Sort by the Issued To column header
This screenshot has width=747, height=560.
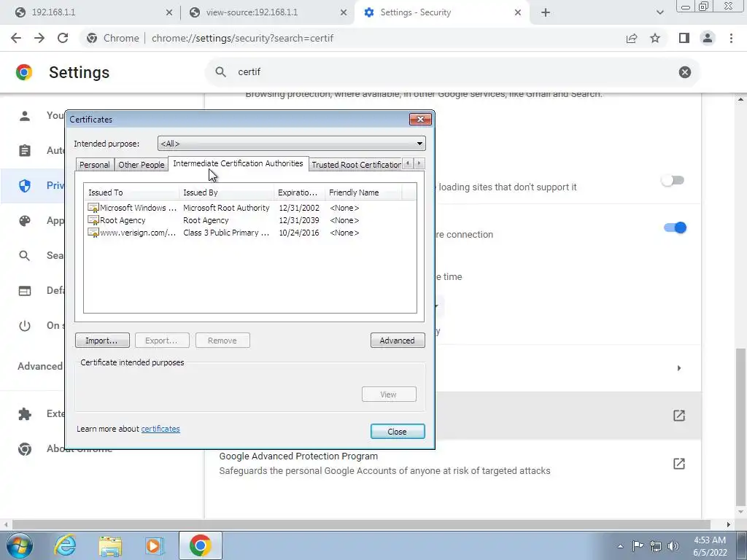[x=131, y=192]
